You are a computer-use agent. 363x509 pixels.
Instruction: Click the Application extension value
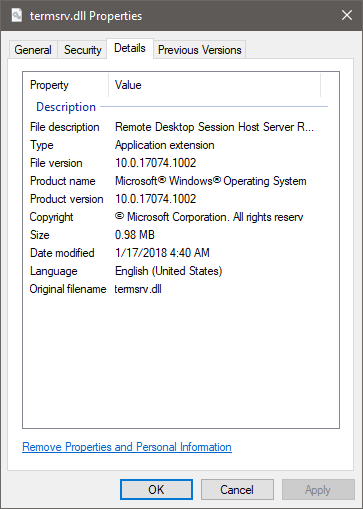click(x=165, y=145)
